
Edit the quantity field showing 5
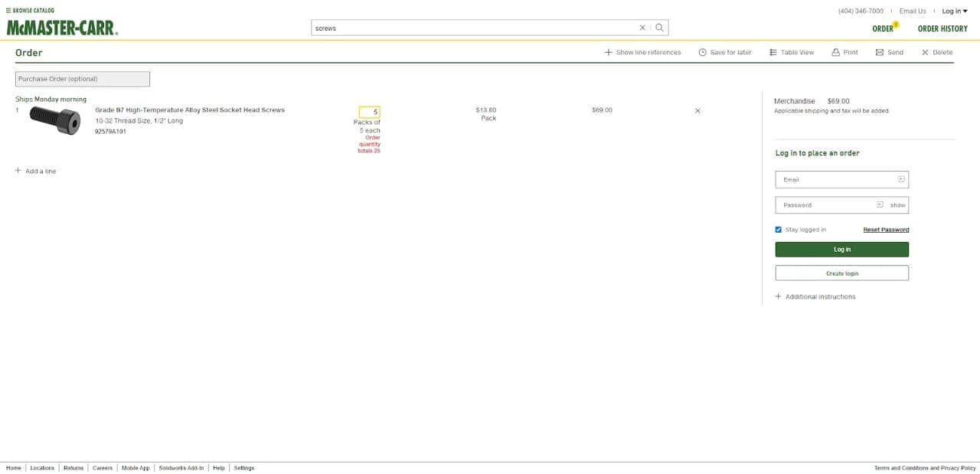pos(369,112)
